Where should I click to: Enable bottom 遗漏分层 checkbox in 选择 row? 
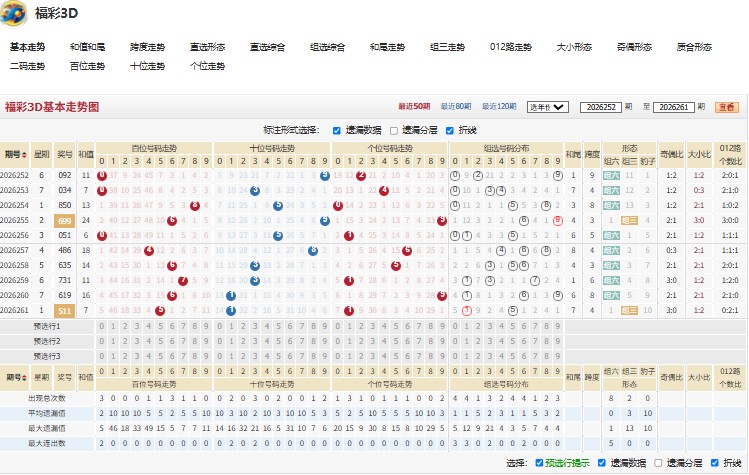[x=658, y=463]
